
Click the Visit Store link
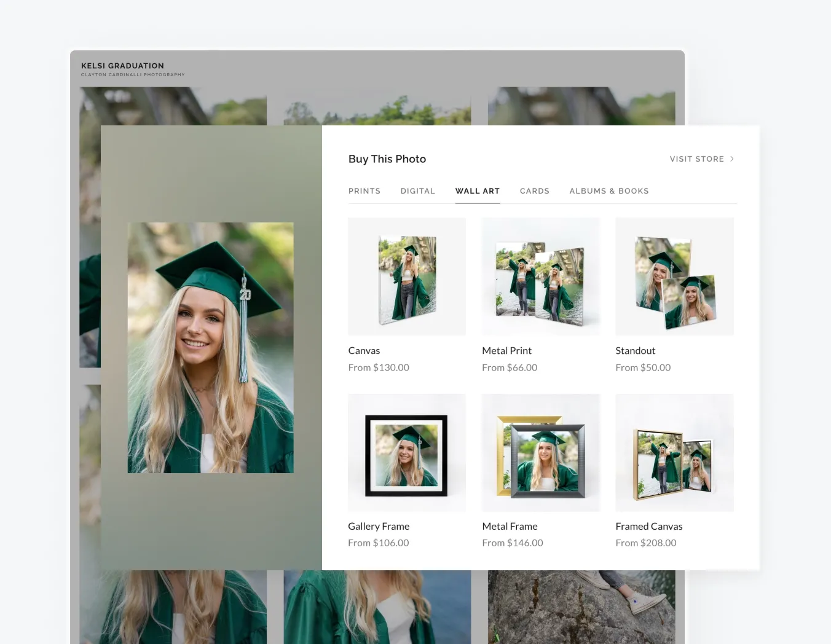click(x=696, y=159)
